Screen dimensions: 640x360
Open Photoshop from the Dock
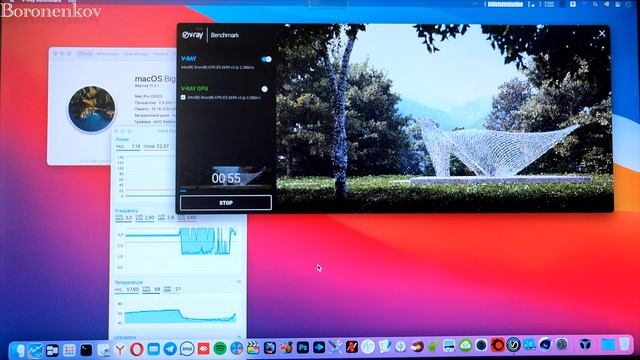coord(302,347)
